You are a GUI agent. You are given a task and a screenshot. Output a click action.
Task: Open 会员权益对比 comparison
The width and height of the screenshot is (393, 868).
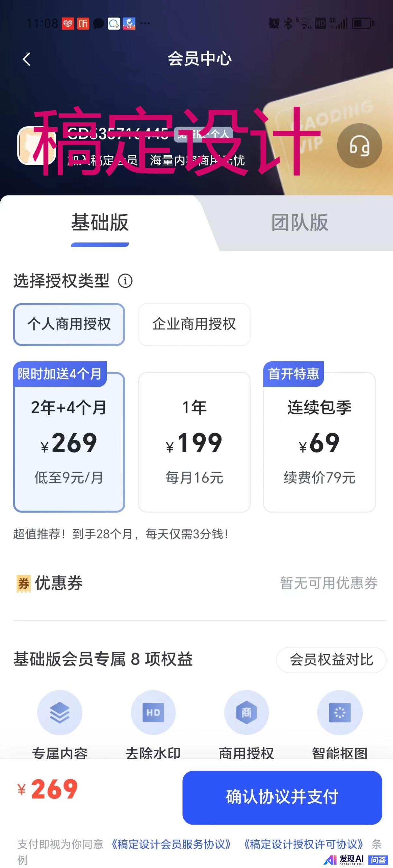(331, 660)
